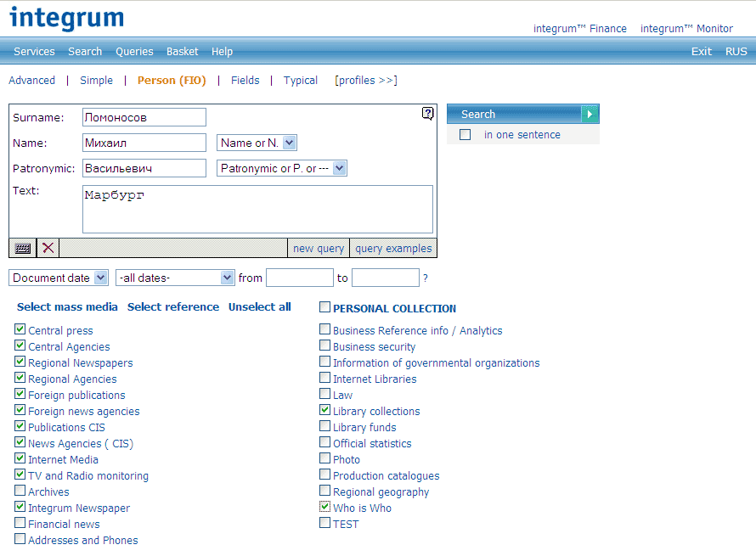Click the 'Unselect all' link
Screen dimensions: 756x556
(259, 306)
